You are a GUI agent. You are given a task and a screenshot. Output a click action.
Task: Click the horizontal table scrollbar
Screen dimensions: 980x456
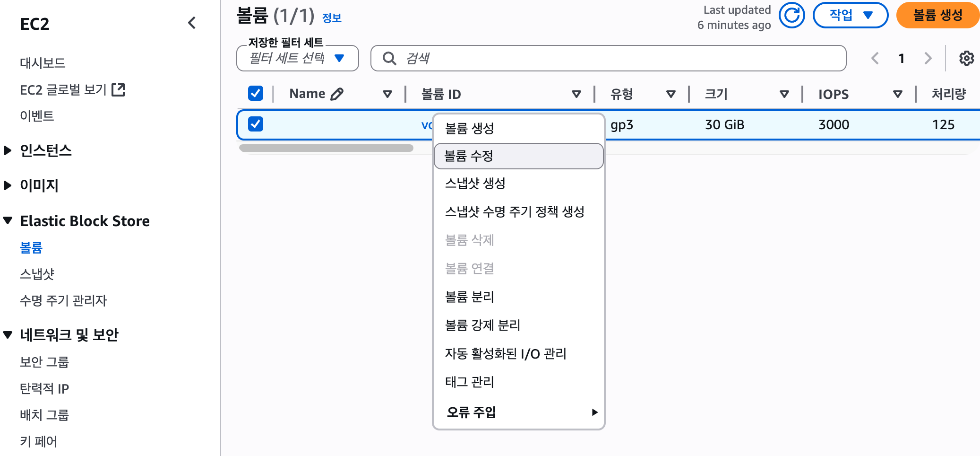[326, 148]
